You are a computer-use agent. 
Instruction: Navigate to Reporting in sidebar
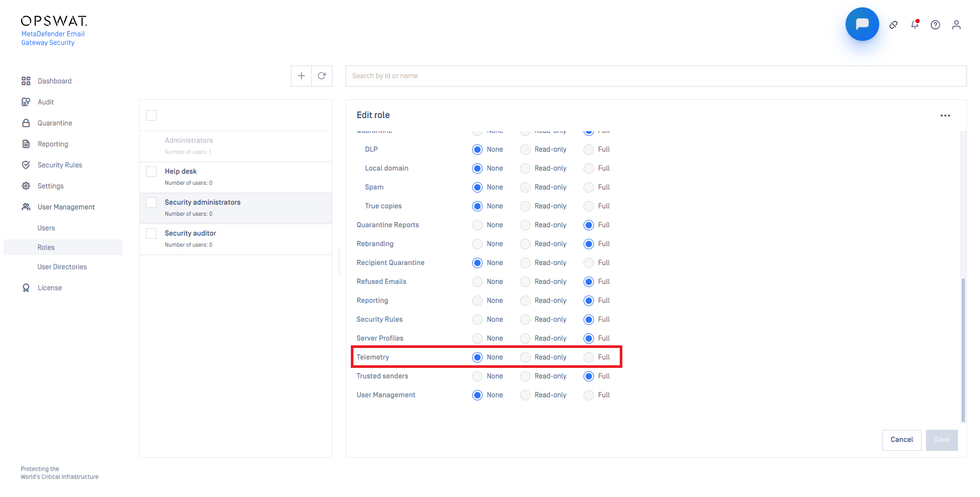pyautogui.click(x=53, y=144)
